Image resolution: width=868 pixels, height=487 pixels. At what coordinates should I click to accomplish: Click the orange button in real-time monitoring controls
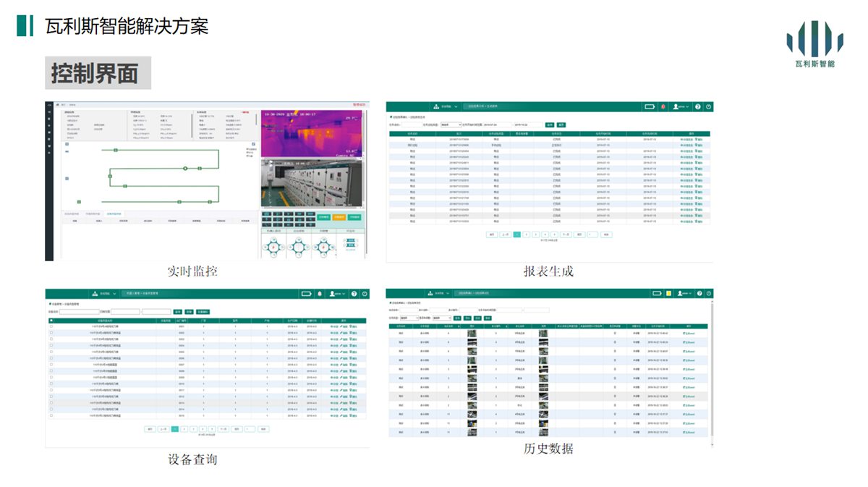pos(339,217)
